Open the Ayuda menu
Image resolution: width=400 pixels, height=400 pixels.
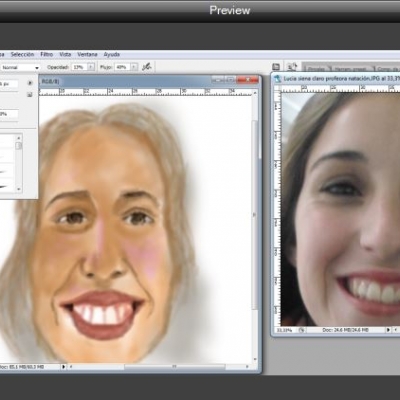(112, 54)
